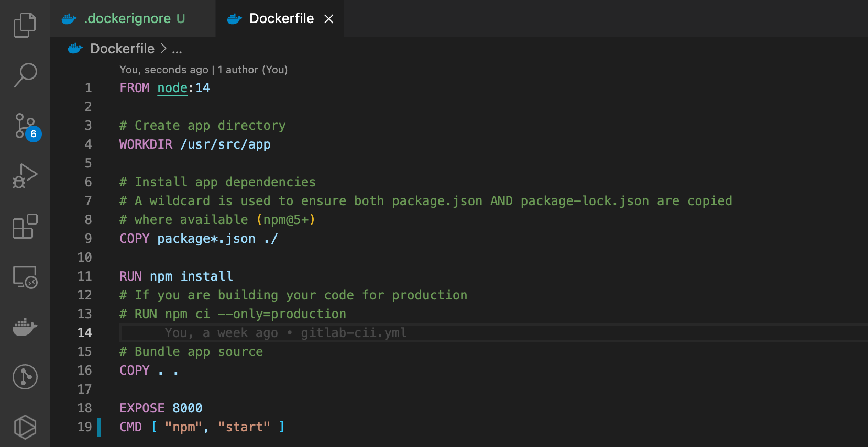Open the Search view icon
Screen dimensions: 868x447
coord(25,75)
